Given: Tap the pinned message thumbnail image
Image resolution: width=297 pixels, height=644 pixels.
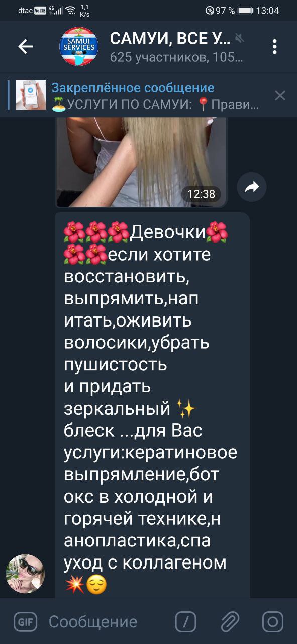Looking at the screenshot, I should pyautogui.click(x=31, y=95).
